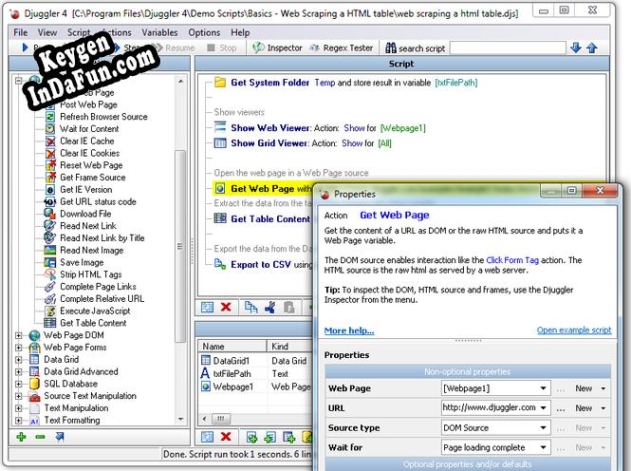Click New button in the URL row
The width and height of the screenshot is (631, 471).
coord(584,408)
